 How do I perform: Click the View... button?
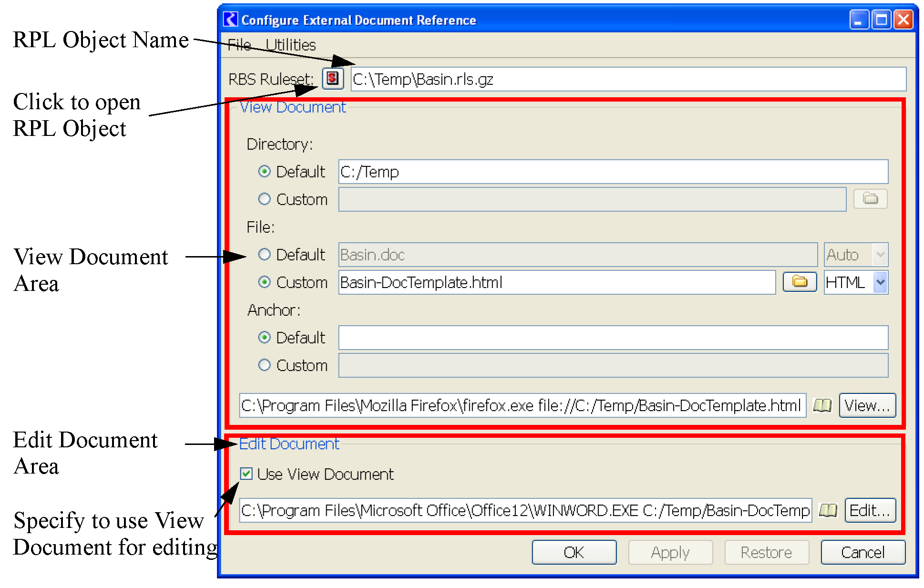867,405
